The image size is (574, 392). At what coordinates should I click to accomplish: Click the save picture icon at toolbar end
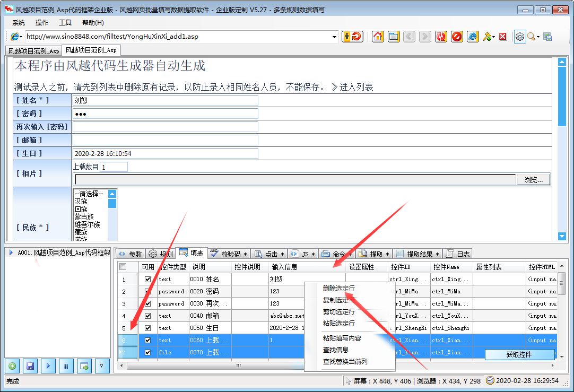pos(547,37)
